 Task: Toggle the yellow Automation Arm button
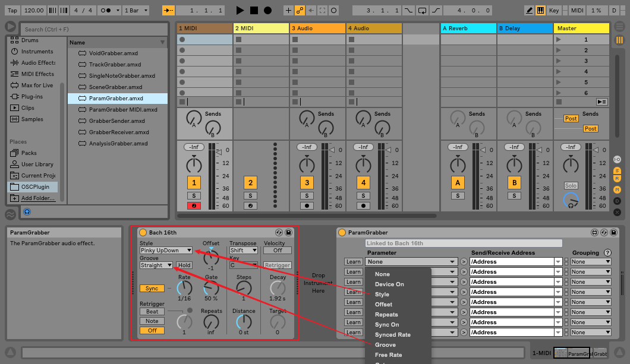pos(300,11)
